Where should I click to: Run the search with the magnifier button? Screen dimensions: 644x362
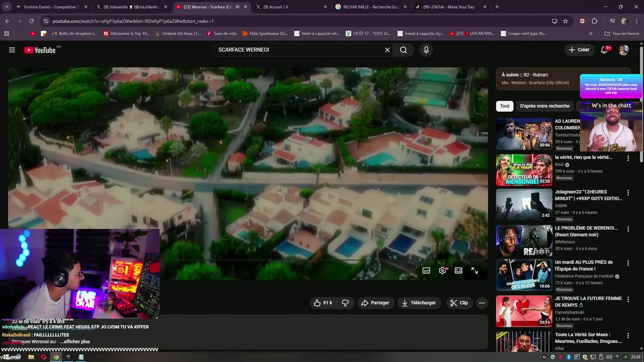[404, 50]
